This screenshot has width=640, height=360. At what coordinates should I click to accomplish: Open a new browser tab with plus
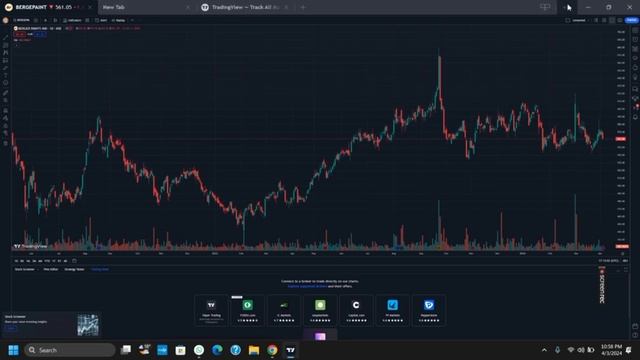click(x=303, y=7)
